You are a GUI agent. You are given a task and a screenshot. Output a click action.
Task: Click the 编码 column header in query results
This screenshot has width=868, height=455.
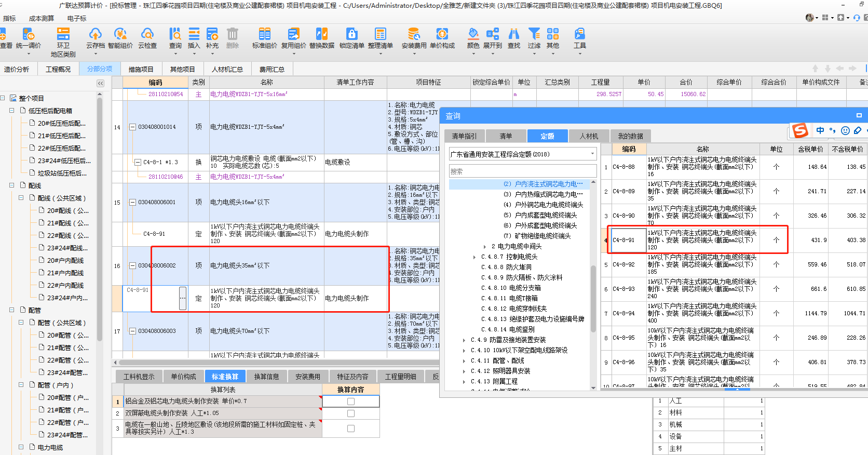tap(629, 149)
